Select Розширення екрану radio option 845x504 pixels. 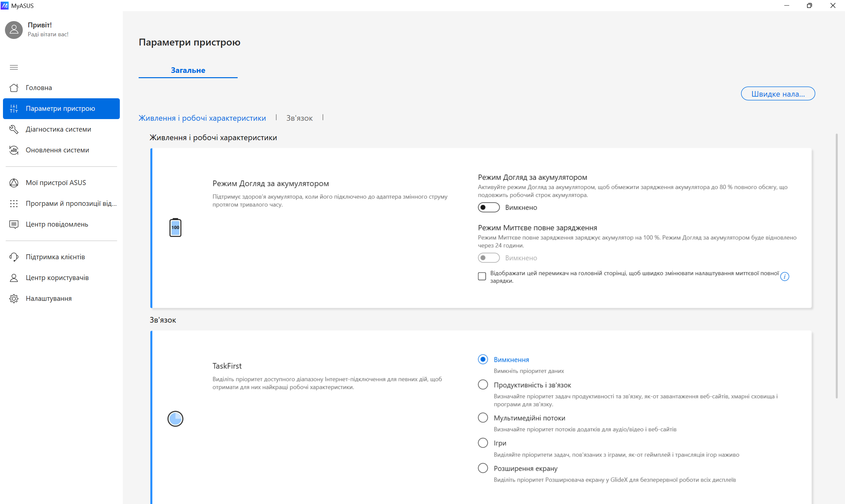click(483, 468)
